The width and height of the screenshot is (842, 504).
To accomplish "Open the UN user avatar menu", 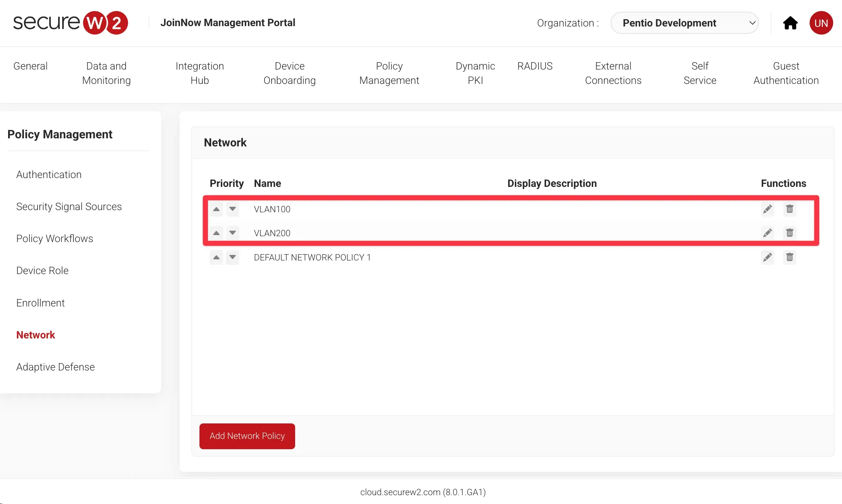I will point(821,23).
